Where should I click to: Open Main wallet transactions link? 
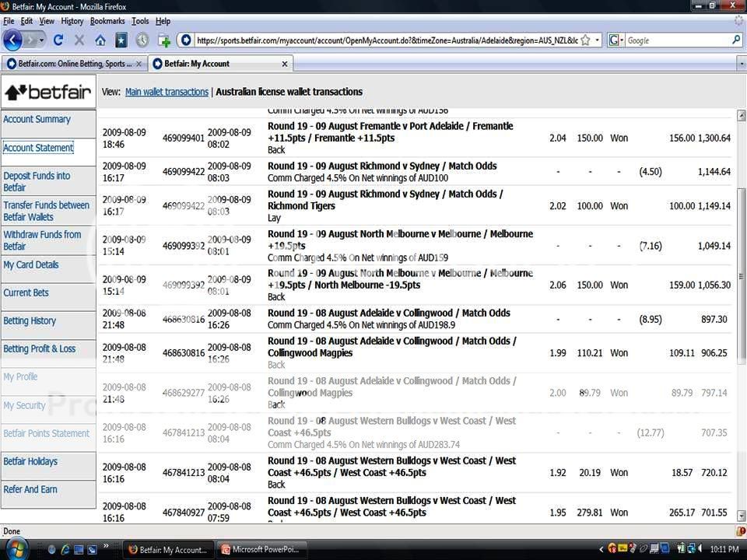click(167, 92)
